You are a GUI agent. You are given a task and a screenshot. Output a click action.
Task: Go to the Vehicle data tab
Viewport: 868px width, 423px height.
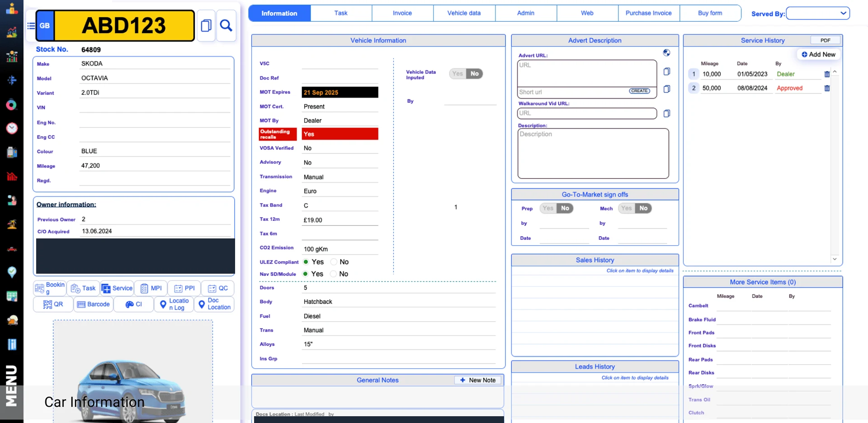click(464, 13)
